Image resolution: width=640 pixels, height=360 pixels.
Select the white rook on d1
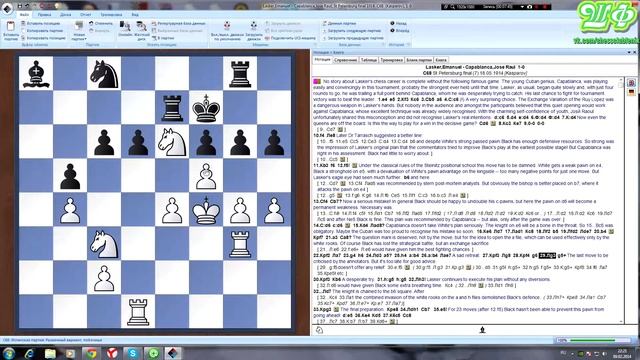[x=138, y=312]
